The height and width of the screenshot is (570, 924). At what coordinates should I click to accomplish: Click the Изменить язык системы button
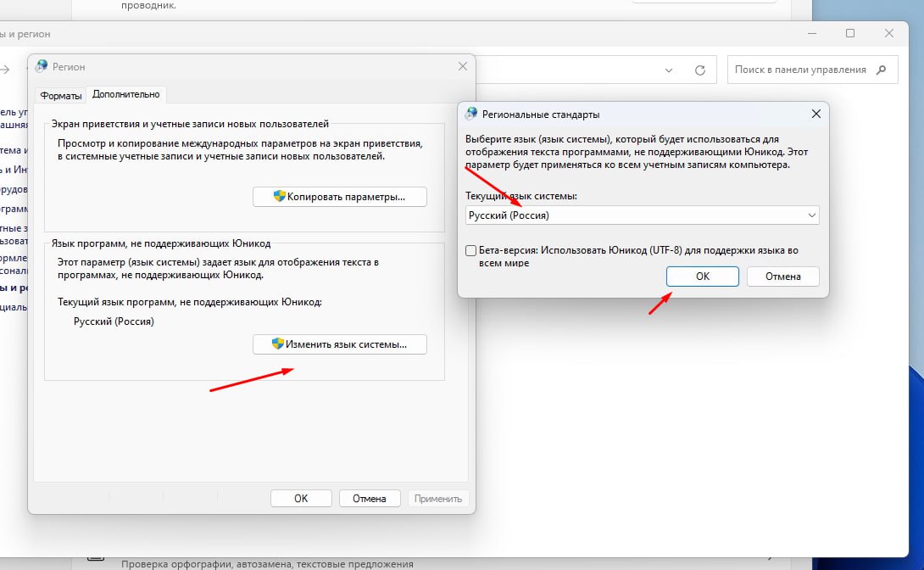(340, 344)
